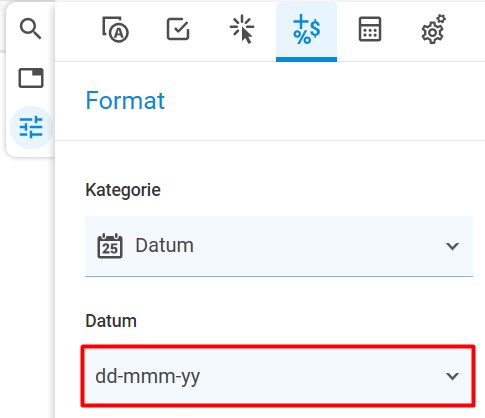Image resolution: width=485 pixels, height=418 pixels.
Task: Expand the chevron arrow on Kategorie field
Action: pyautogui.click(x=452, y=246)
